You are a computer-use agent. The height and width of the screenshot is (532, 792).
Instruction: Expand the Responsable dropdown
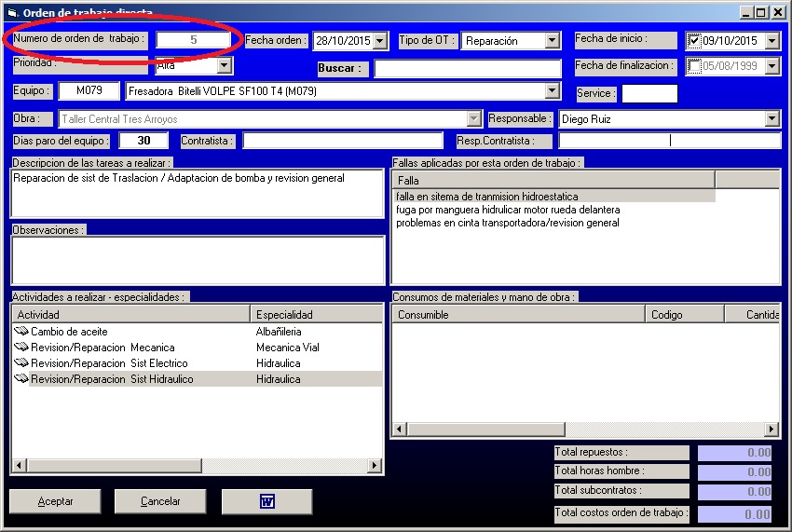click(772, 119)
